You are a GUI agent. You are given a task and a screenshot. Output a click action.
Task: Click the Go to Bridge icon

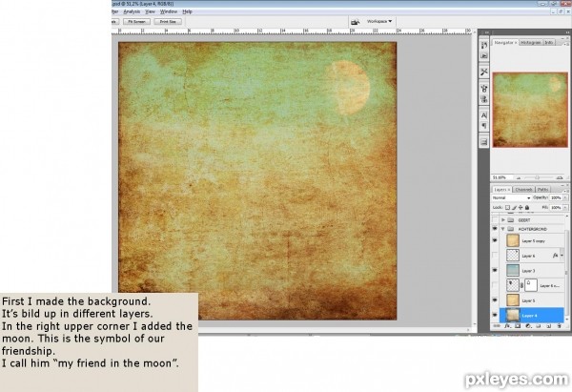coord(355,22)
